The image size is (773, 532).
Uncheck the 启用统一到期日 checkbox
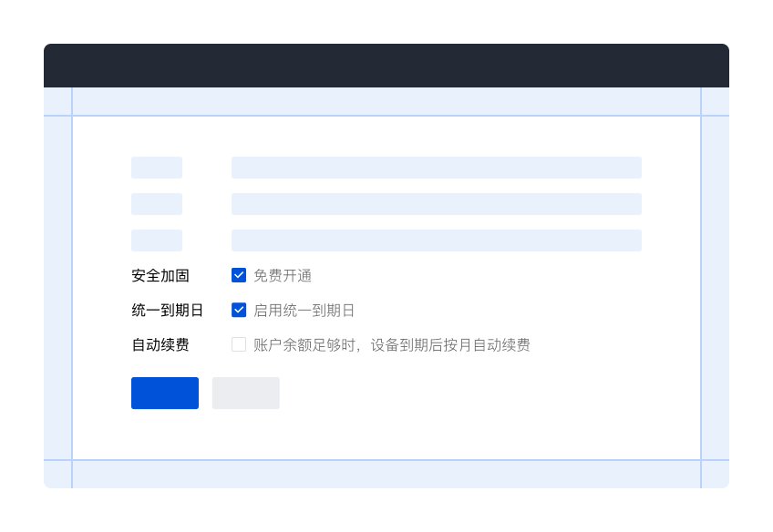point(239,310)
